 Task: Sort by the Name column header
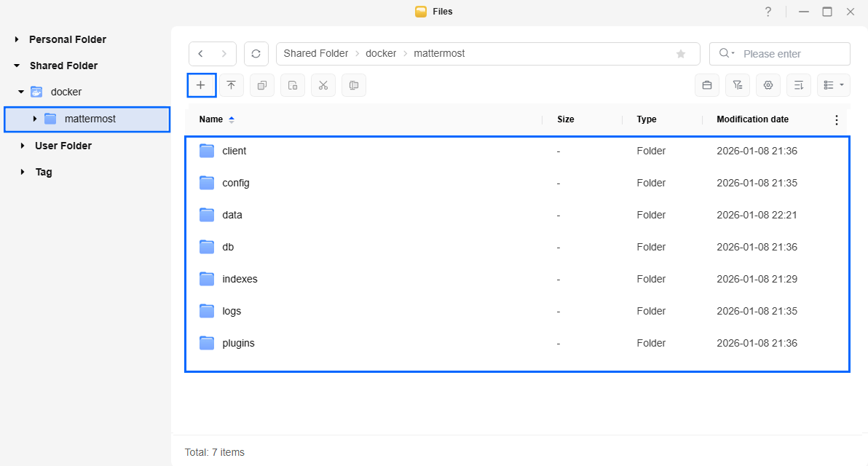(x=211, y=119)
